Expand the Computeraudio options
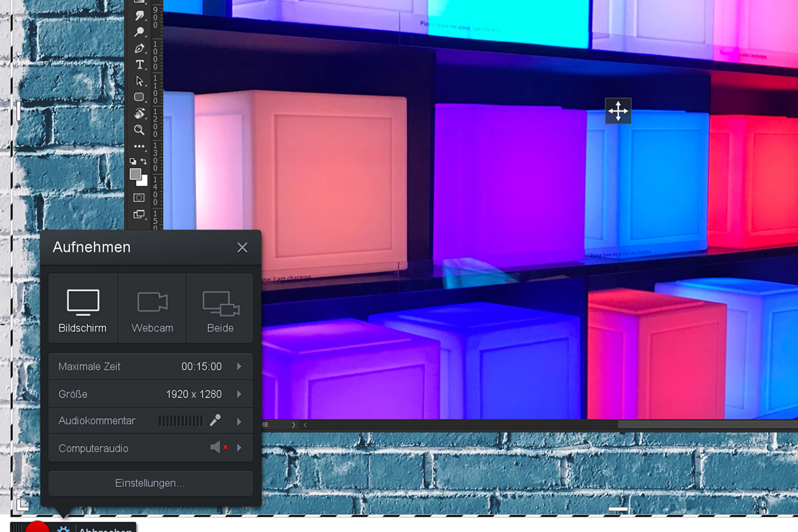The height and width of the screenshot is (532, 798). (x=239, y=448)
